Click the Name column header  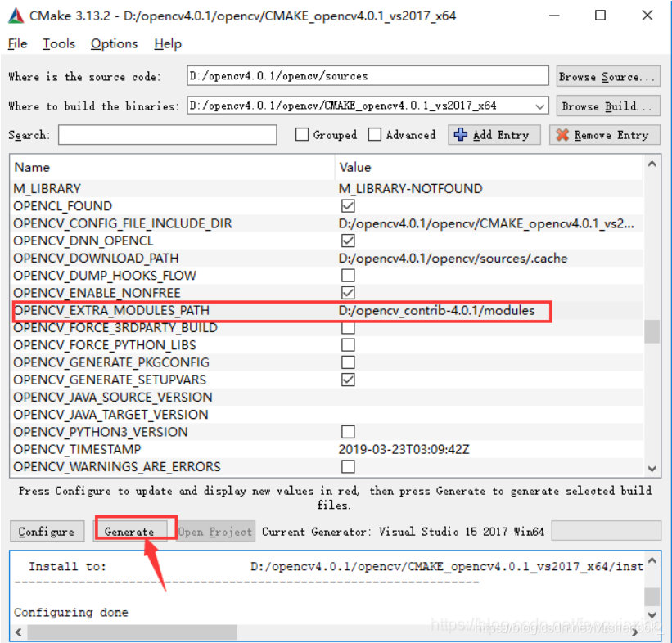[x=171, y=167]
